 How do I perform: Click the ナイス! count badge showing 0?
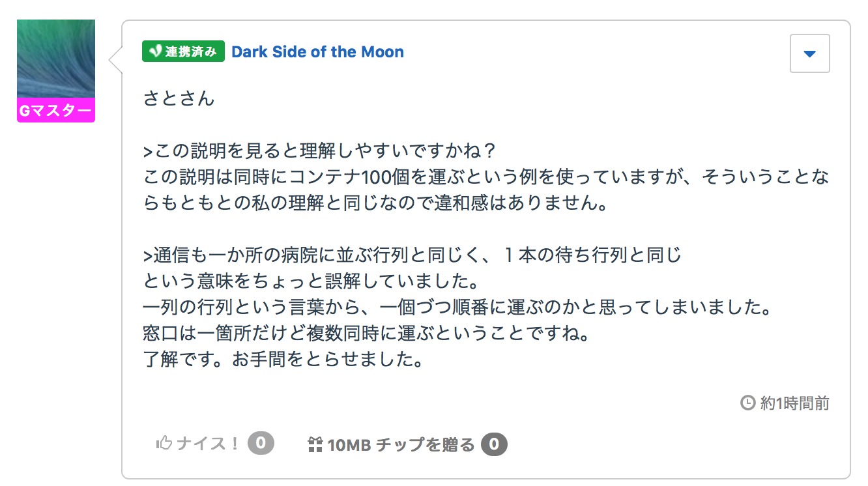[x=261, y=444]
